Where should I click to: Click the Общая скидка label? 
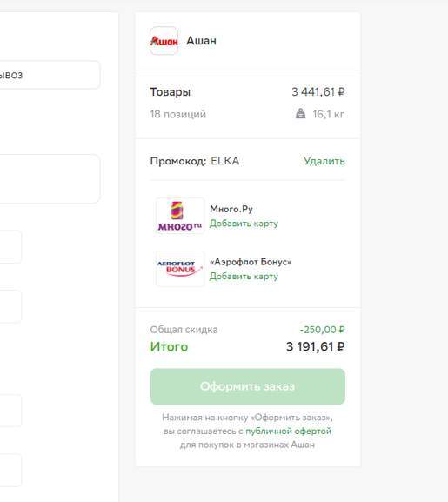[184, 330]
